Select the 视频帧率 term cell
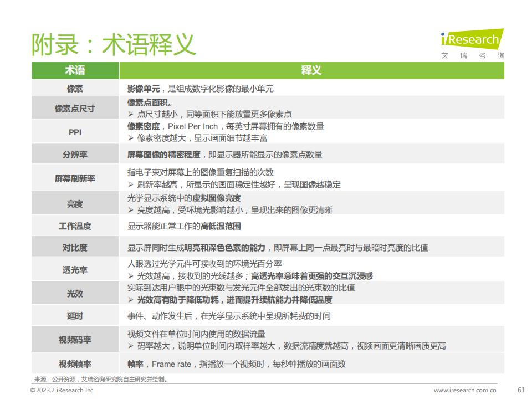The image size is (532, 399). click(x=75, y=364)
